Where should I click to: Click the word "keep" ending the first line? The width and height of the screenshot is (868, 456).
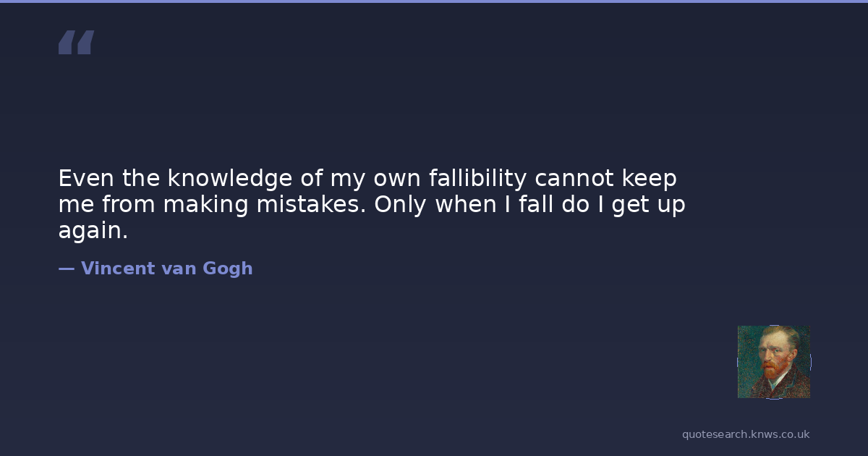point(650,178)
